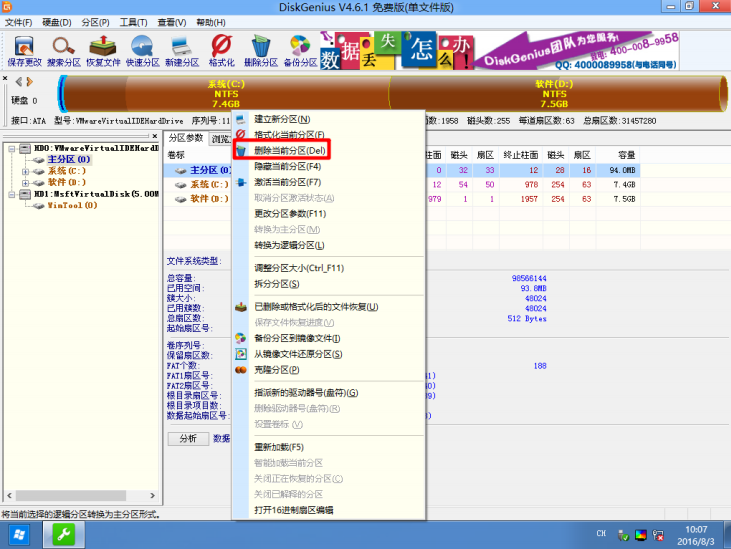This screenshot has height=549, width=731.
Task: Click the 主分区(0) row in partition table
Action: coord(402,170)
